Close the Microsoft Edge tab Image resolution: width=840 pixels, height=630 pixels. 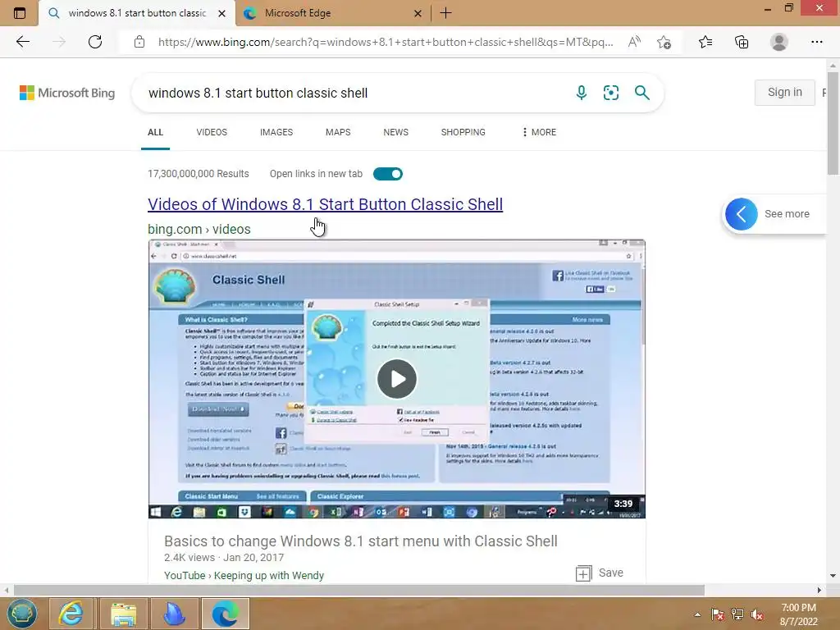click(418, 13)
